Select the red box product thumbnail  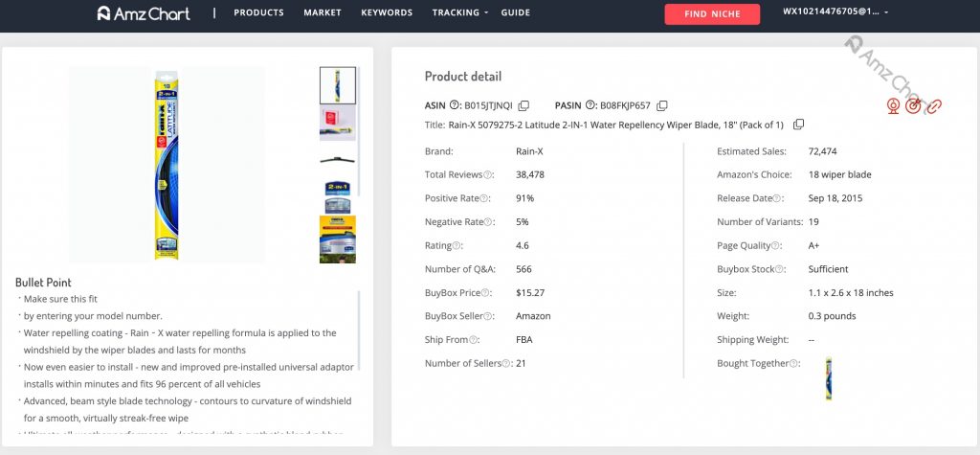338,122
